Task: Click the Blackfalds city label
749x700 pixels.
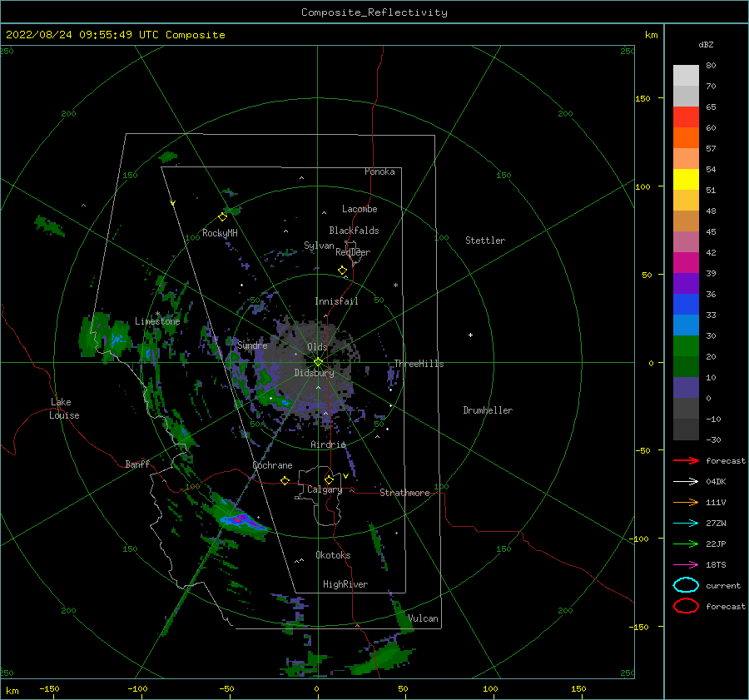Action: 354,231
